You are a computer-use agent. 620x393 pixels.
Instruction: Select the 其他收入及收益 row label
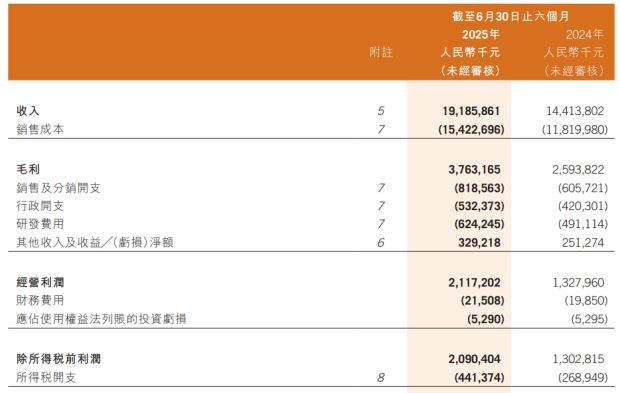click(x=95, y=242)
